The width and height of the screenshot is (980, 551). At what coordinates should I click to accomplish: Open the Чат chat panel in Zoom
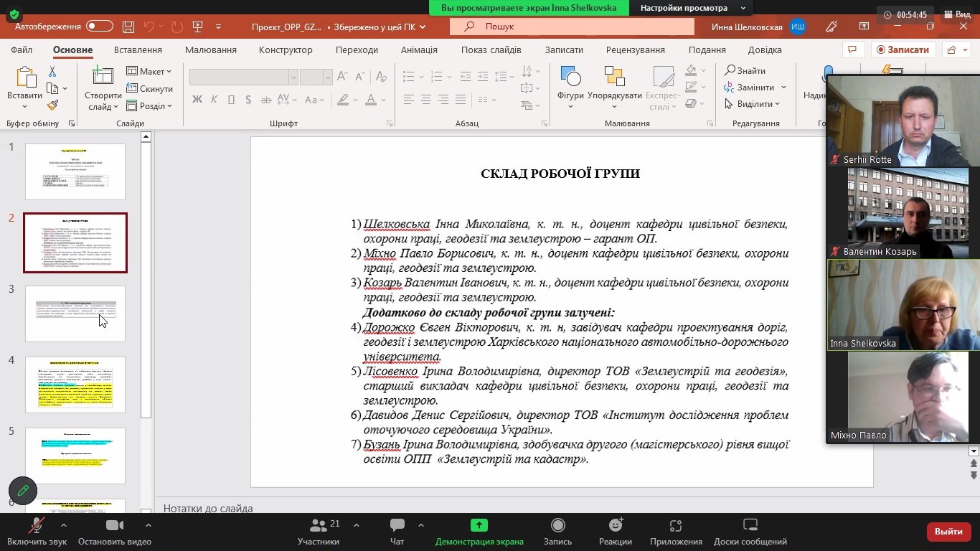click(397, 532)
